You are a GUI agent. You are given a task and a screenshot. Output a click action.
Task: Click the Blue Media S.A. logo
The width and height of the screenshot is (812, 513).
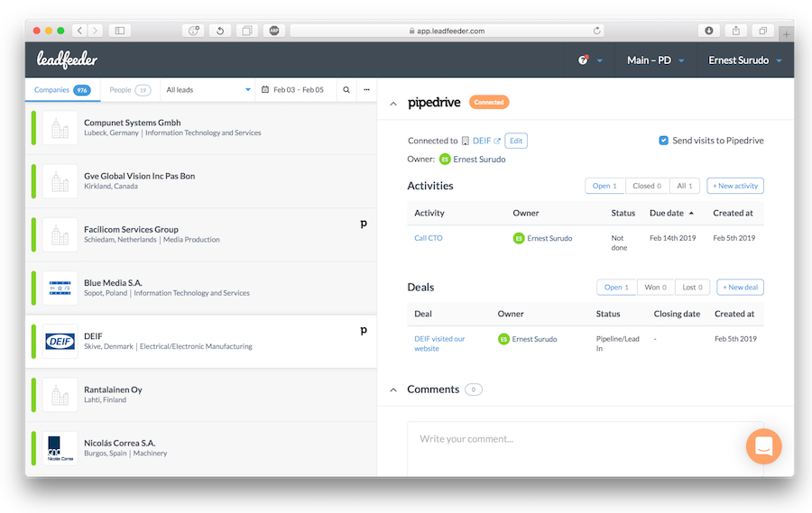60,288
